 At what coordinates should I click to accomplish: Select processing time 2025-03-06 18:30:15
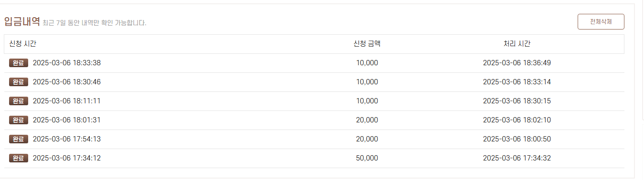(x=517, y=101)
